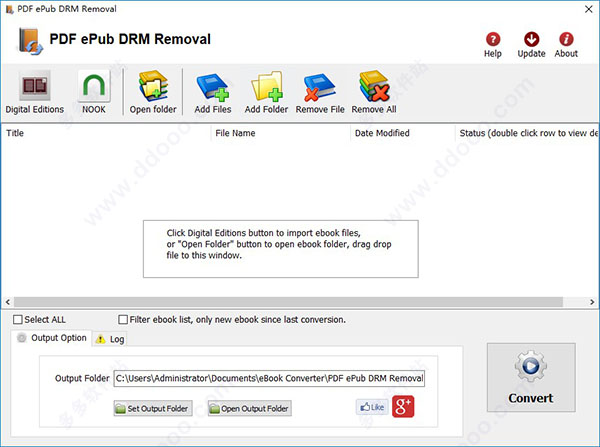Click the Set Output Folder button
The width and height of the screenshot is (600, 447).
(x=153, y=408)
